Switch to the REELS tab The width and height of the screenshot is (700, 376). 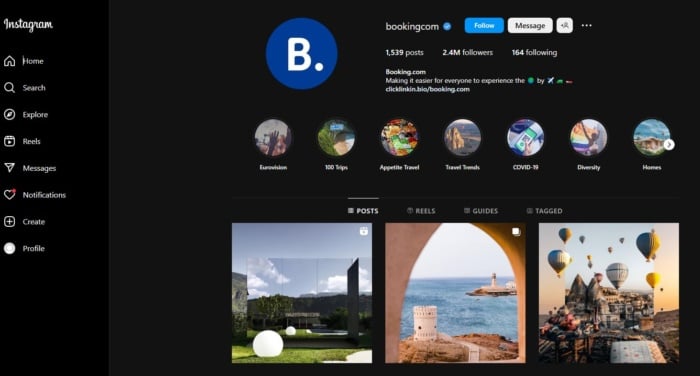click(x=421, y=211)
